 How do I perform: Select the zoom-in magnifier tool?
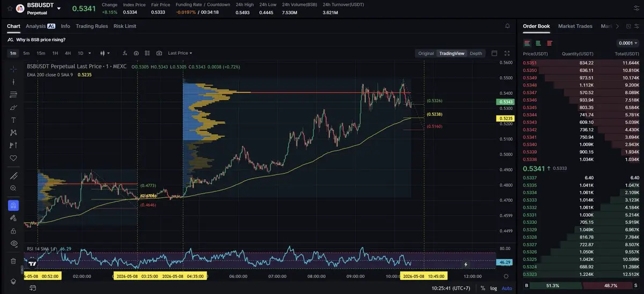pos(13,188)
